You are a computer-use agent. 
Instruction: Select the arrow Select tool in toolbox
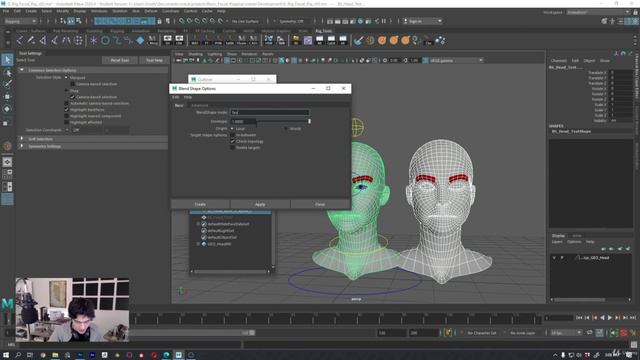point(7,60)
